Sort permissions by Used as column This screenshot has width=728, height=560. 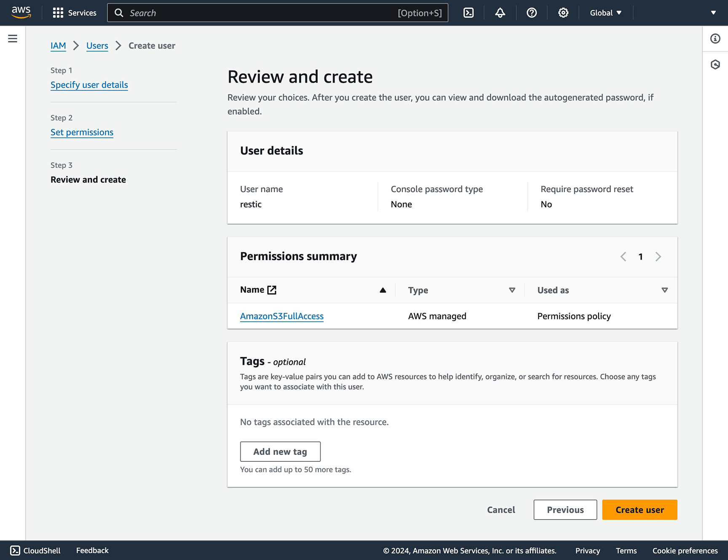664,290
